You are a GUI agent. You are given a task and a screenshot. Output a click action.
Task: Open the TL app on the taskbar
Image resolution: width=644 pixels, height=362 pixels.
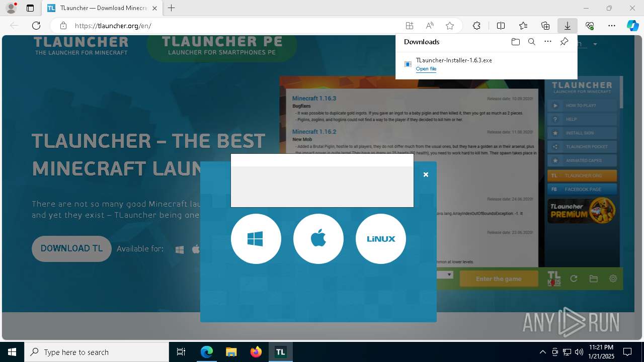[x=281, y=352]
